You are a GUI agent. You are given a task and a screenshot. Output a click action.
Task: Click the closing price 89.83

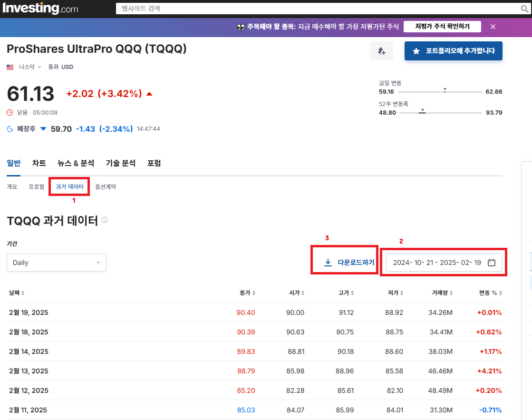pyautogui.click(x=246, y=352)
